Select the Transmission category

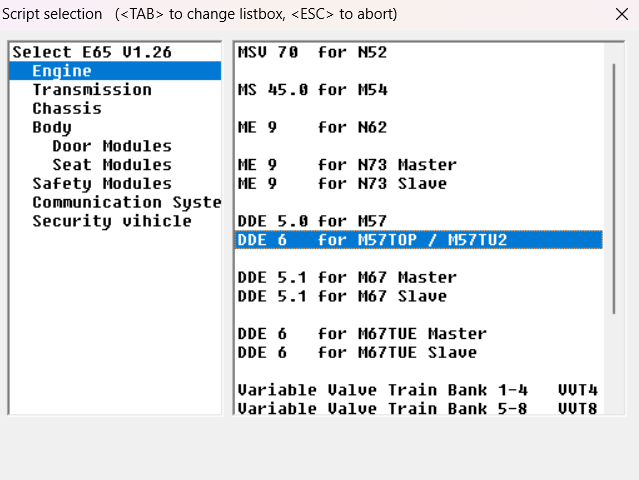coord(115,90)
